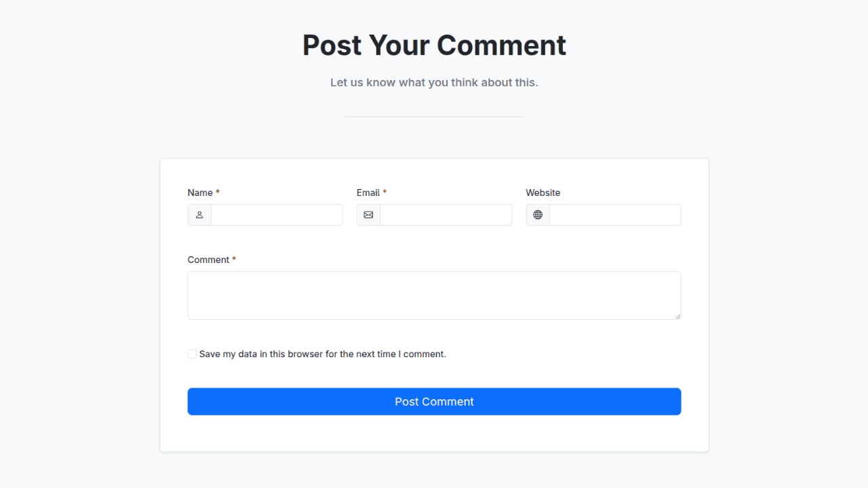The image size is (868, 488).
Task: Click the Name label above its field
Action: [199, 192]
